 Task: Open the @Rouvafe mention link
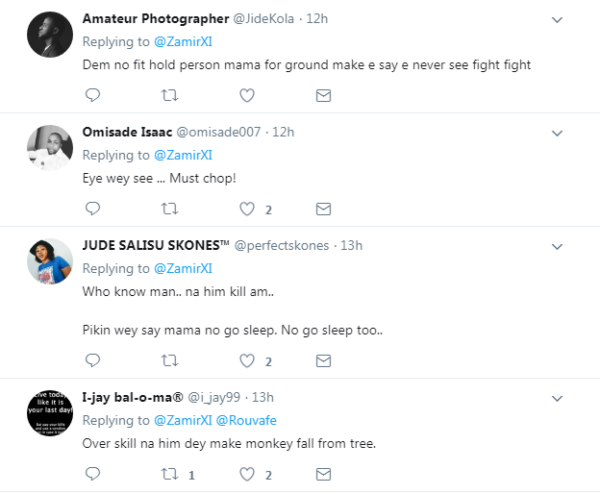point(246,420)
